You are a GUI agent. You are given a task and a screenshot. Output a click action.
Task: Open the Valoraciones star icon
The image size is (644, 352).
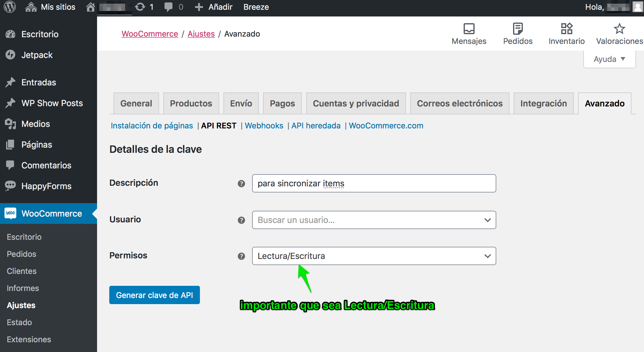pyautogui.click(x=620, y=34)
